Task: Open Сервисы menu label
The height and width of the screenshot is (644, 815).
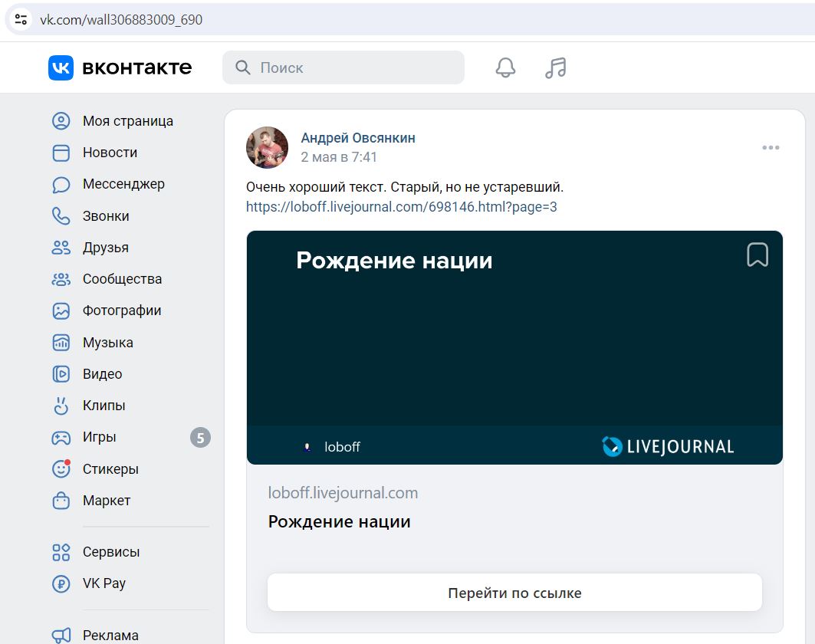Action: (x=110, y=552)
